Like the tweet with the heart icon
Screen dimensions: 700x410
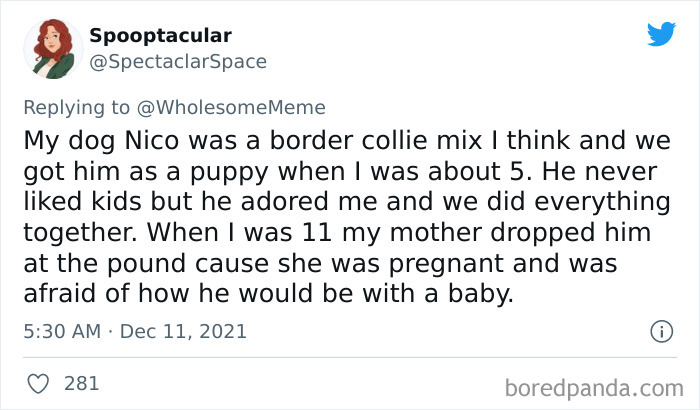(x=38, y=384)
